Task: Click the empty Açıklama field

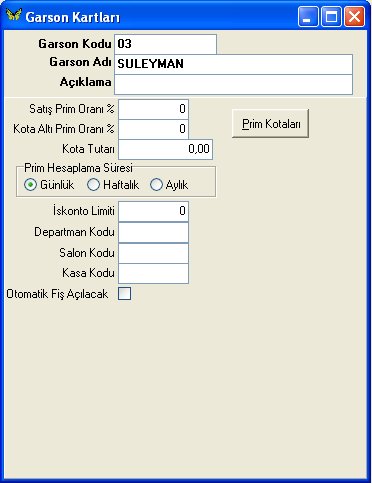Action: pyautogui.click(x=233, y=85)
